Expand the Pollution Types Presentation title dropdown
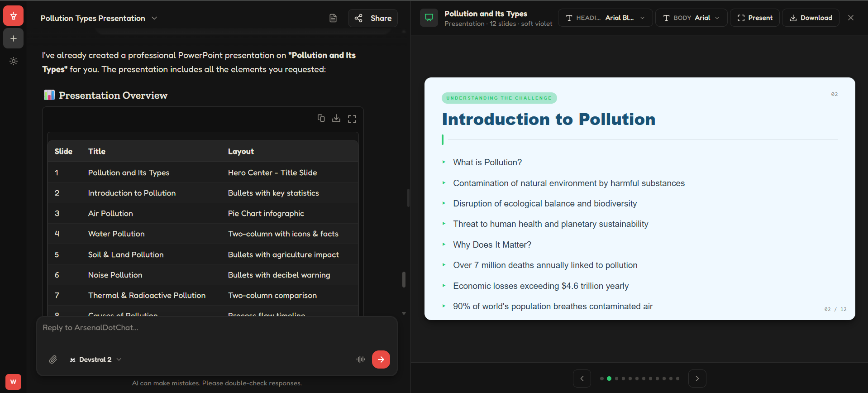 [154, 18]
